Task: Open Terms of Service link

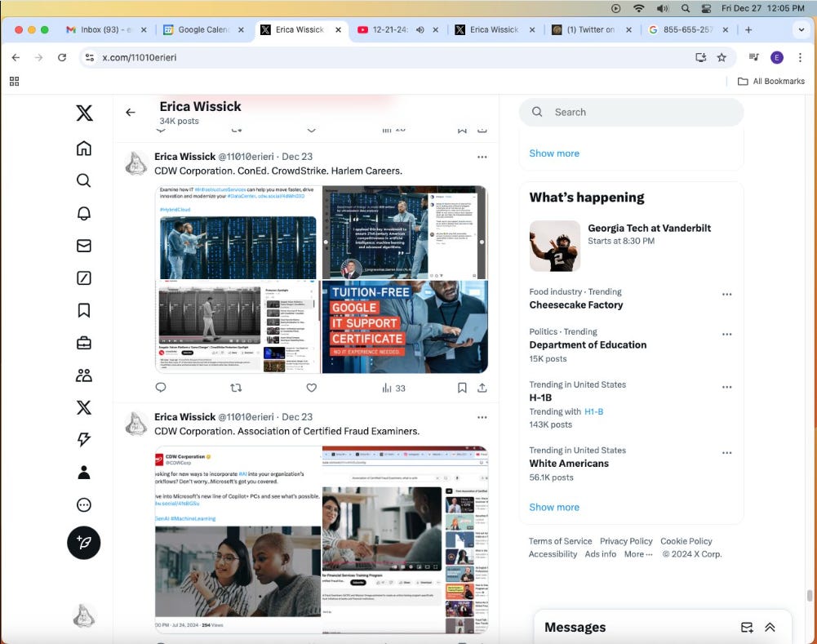Action: point(560,541)
